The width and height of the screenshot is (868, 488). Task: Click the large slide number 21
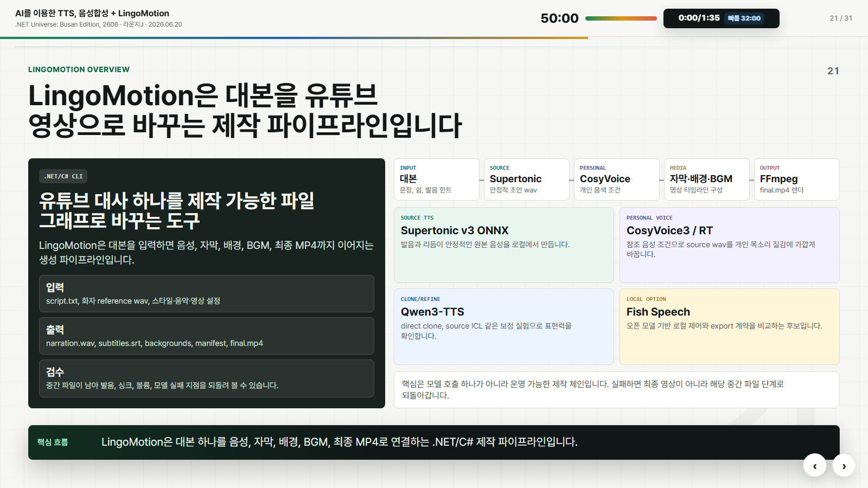point(833,71)
